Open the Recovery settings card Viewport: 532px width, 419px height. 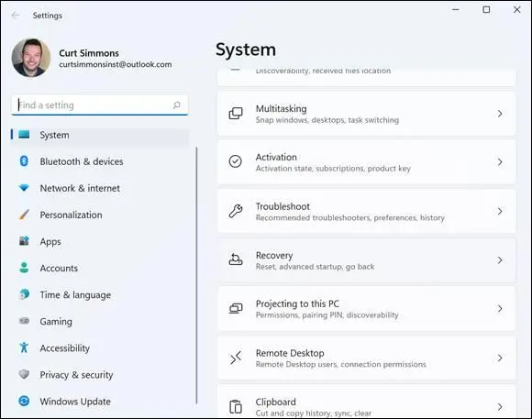[x=366, y=260]
